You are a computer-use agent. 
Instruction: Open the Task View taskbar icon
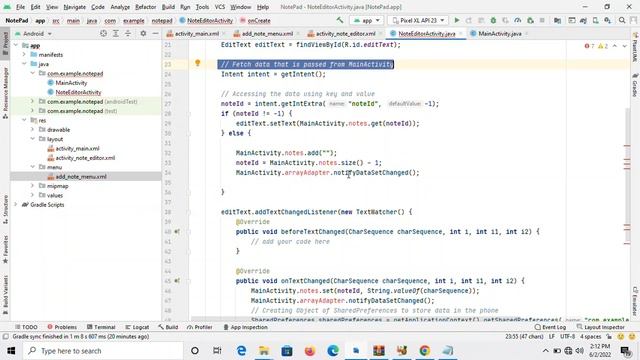point(217,351)
